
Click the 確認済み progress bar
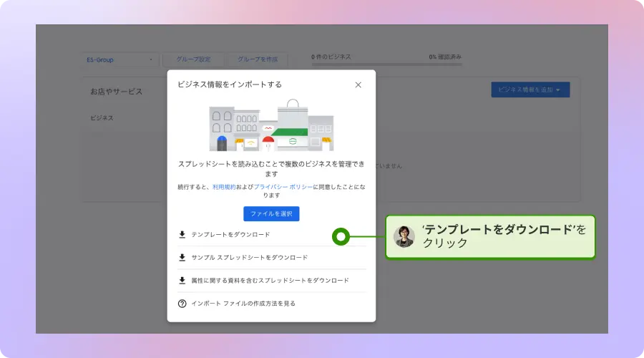point(386,64)
